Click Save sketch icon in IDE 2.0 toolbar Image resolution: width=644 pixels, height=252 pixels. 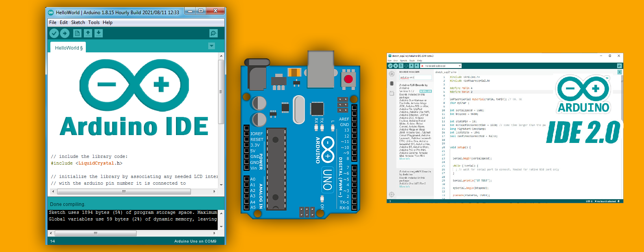pos(416,66)
